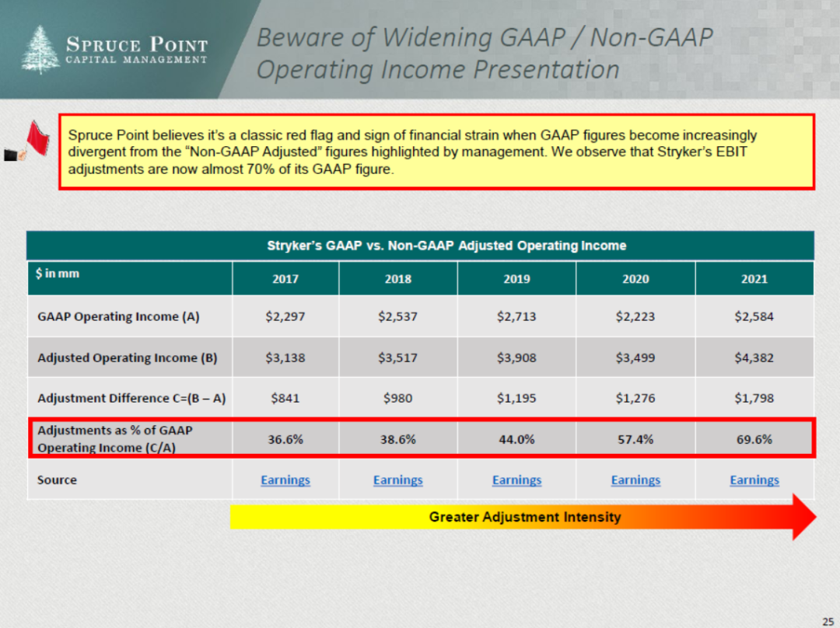Open the 2021 Earnings source link

(x=754, y=480)
